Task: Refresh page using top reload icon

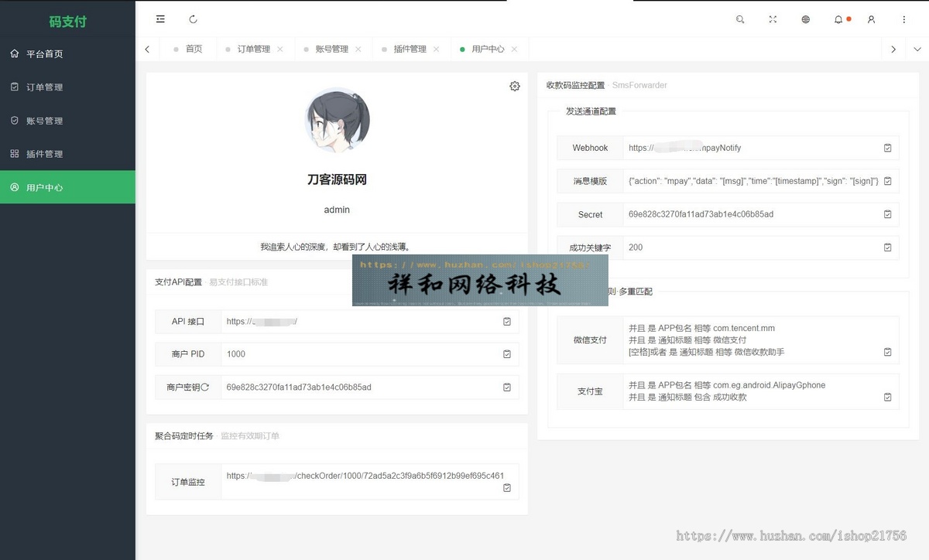Action: point(193,19)
